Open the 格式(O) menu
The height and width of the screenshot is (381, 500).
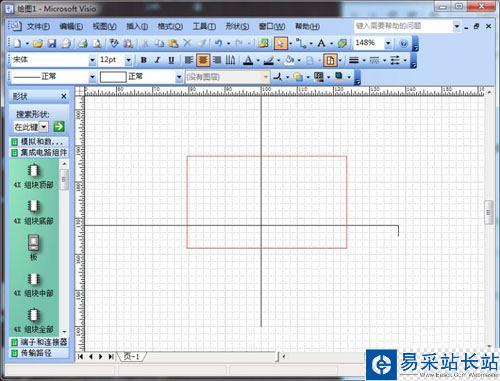pos(170,26)
